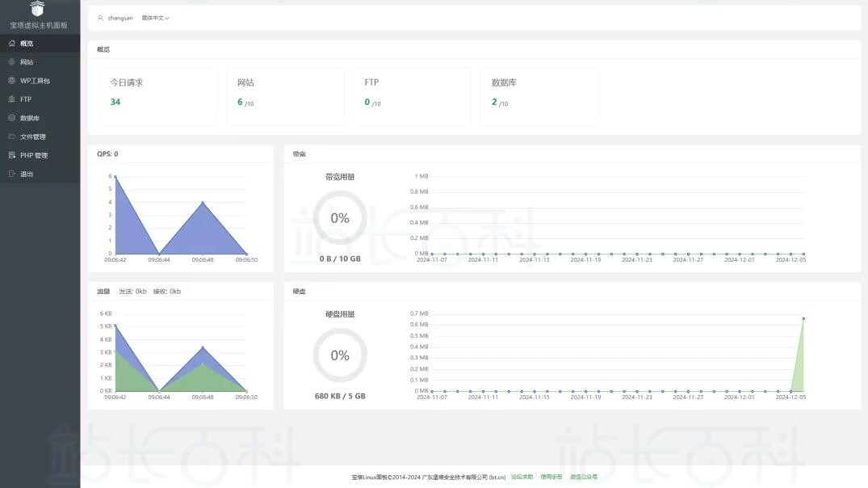This screenshot has width=868, height=488.
Task: Click the 带宽用量 circular progress ring
Action: pos(340,218)
